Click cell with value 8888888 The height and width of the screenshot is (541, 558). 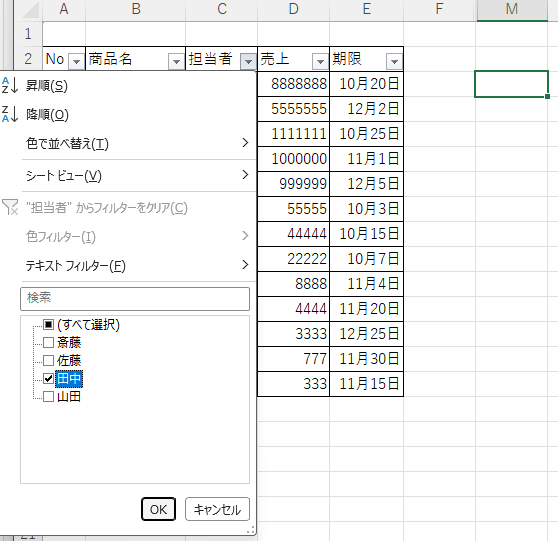[x=293, y=84]
